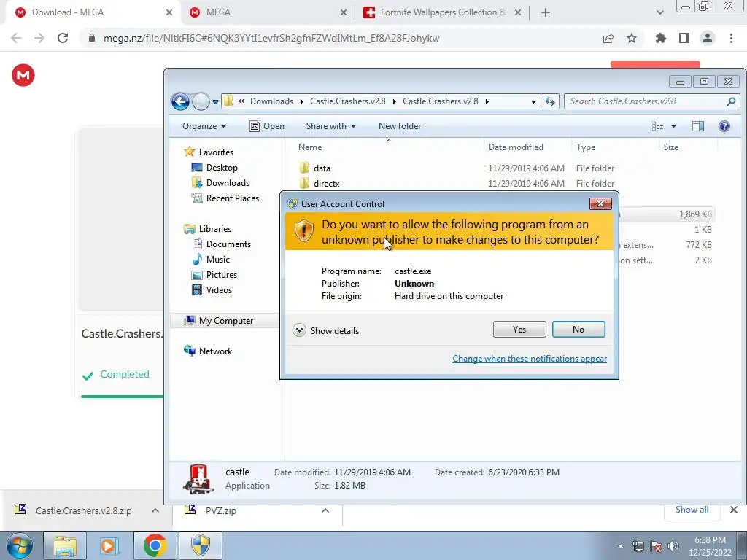Select Downloads in the navigation pane
Image resolution: width=747 pixels, height=560 pixels.
228,183
